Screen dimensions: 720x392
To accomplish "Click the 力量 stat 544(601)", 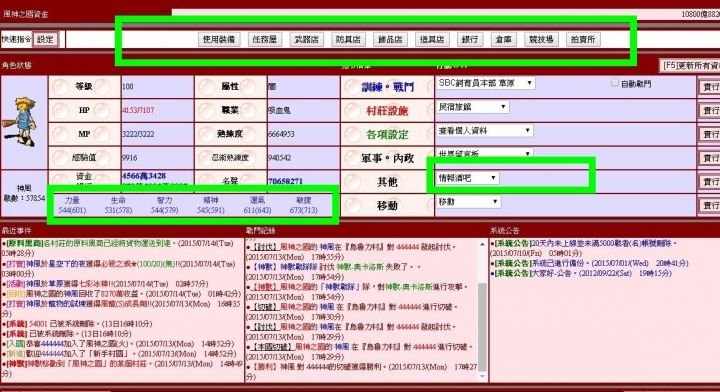I will (x=72, y=210).
